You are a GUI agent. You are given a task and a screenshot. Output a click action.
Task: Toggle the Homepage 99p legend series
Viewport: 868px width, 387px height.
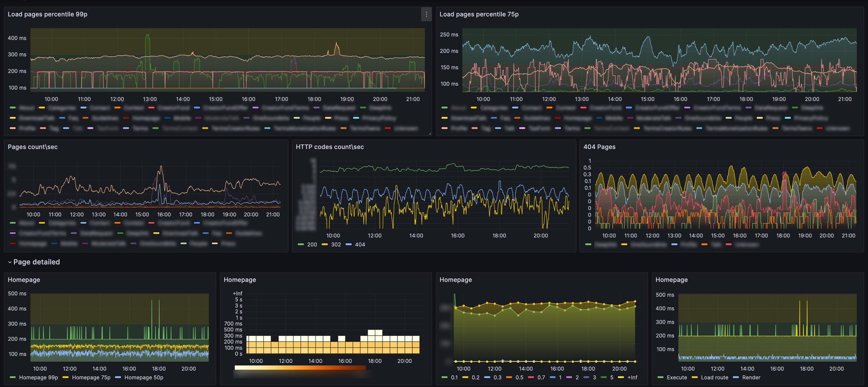38,377
